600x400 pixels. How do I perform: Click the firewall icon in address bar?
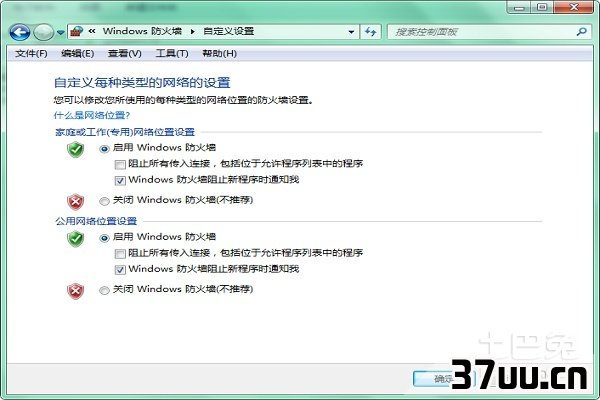(77, 32)
